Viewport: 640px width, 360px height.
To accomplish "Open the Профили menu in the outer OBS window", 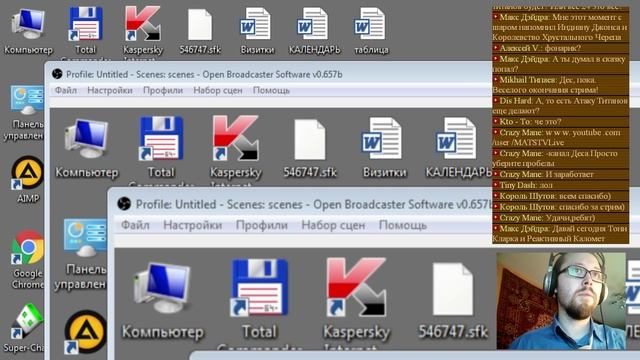I will [163, 90].
